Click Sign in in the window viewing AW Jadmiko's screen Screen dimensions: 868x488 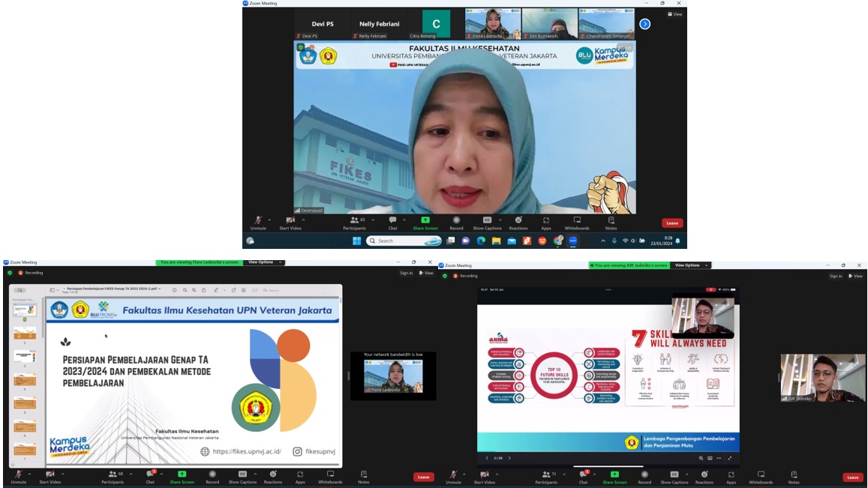(835, 276)
